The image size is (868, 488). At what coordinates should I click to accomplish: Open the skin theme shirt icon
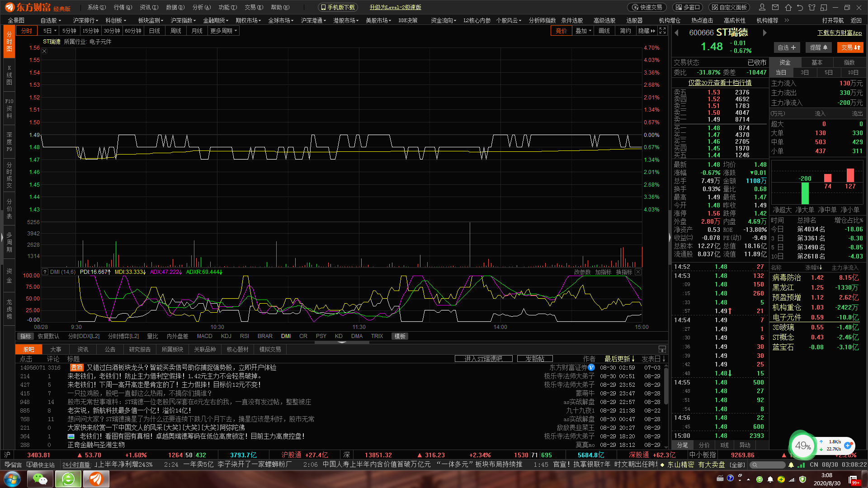tap(812, 7)
